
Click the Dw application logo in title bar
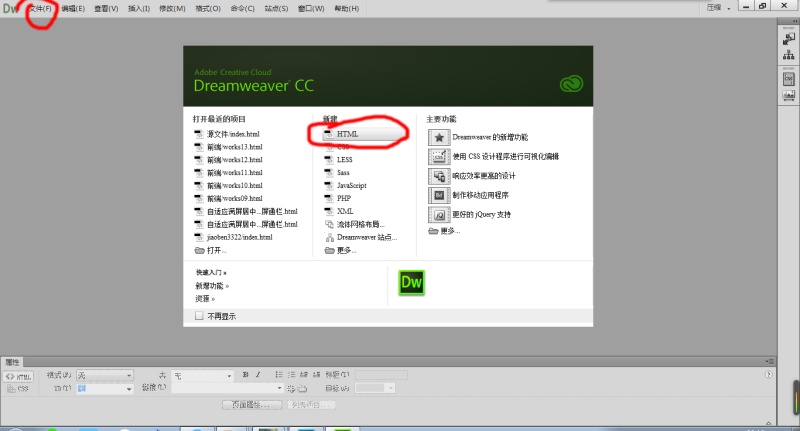point(11,8)
